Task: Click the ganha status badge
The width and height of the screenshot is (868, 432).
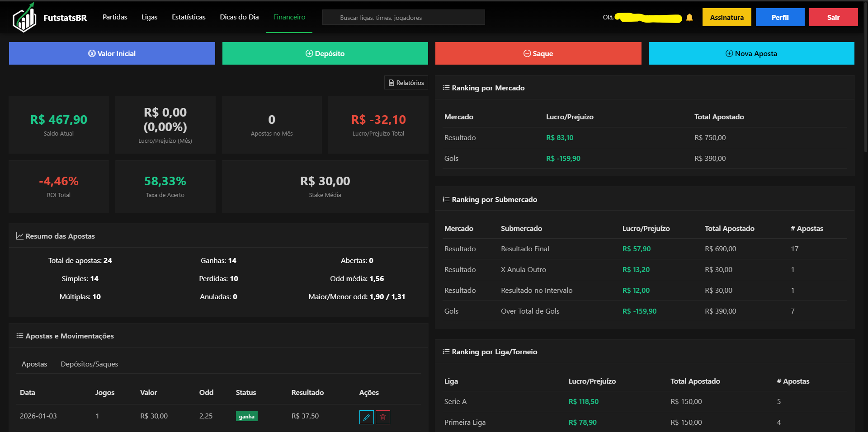Action: tap(247, 416)
